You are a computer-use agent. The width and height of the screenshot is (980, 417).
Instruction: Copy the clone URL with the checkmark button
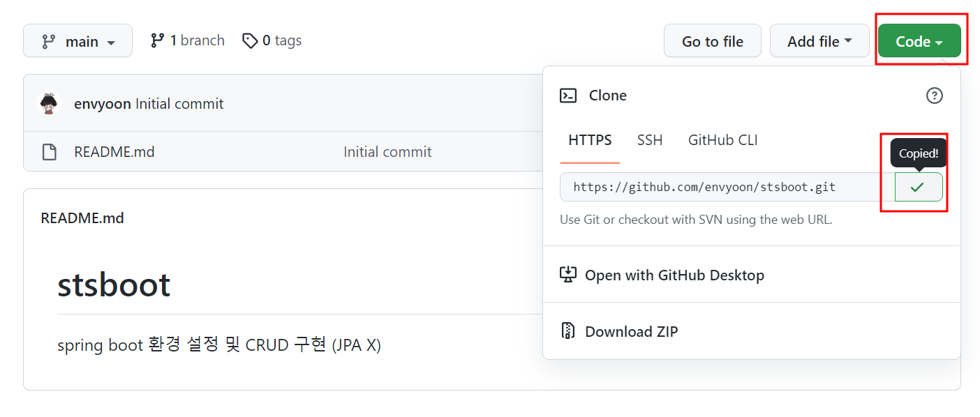(918, 187)
